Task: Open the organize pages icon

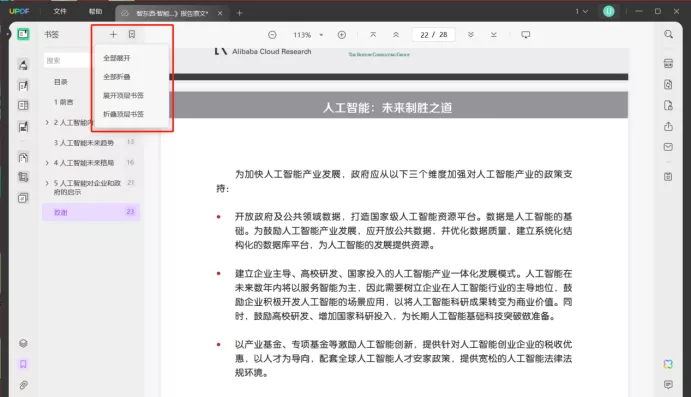Action: pyautogui.click(x=23, y=157)
